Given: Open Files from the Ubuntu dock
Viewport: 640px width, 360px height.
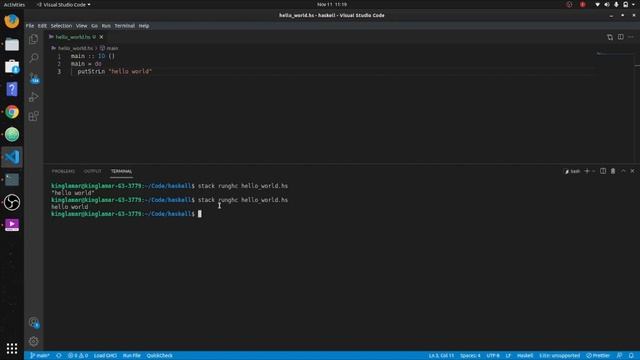Looking at the screenshot, I should click(12, 44).
